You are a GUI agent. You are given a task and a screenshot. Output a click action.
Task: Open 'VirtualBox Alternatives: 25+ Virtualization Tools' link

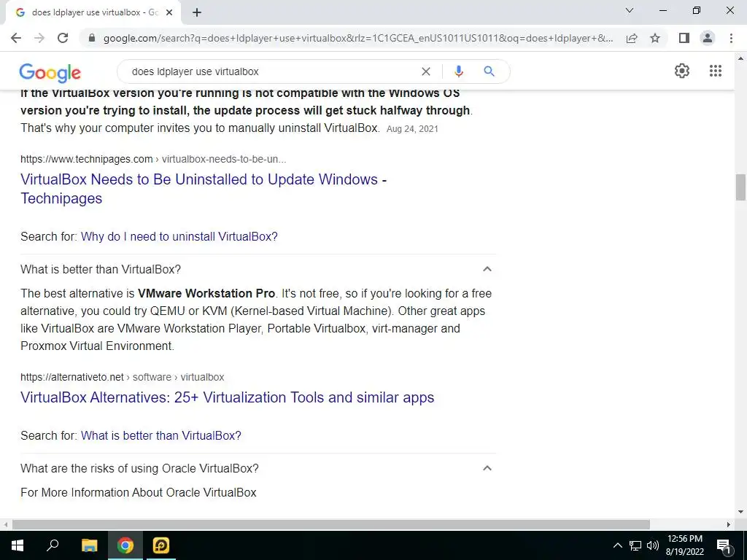(x=228, y=397)
